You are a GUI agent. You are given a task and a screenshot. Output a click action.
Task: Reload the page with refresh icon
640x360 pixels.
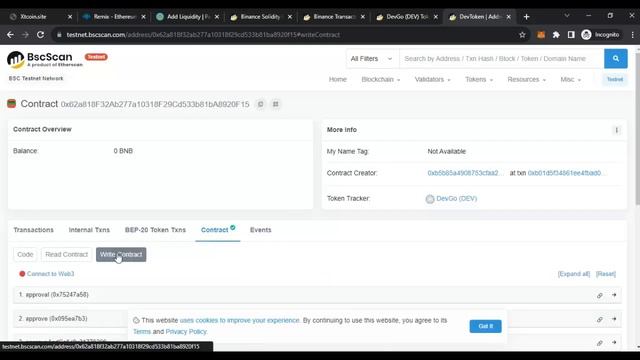point(40,35)
